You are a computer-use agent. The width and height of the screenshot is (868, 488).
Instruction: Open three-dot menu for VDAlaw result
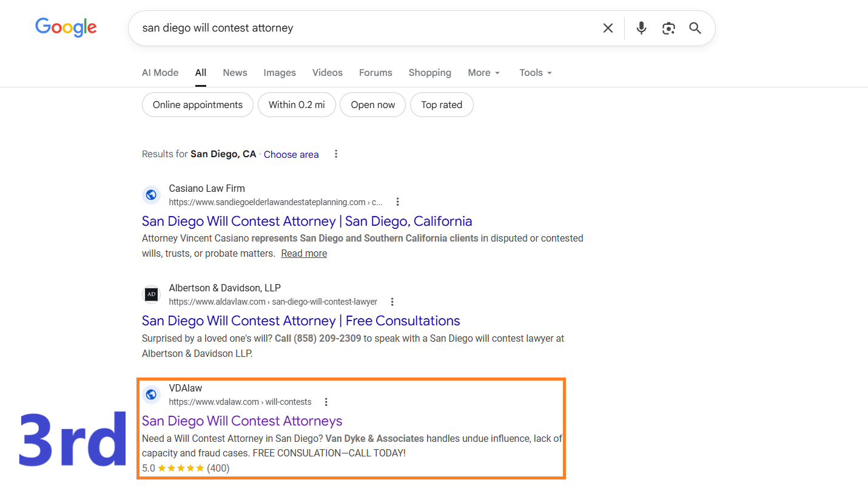[x=326, y=402]
